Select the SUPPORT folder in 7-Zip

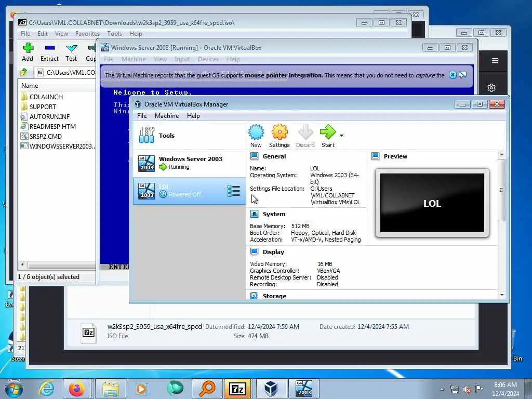(x=43, y=107)
